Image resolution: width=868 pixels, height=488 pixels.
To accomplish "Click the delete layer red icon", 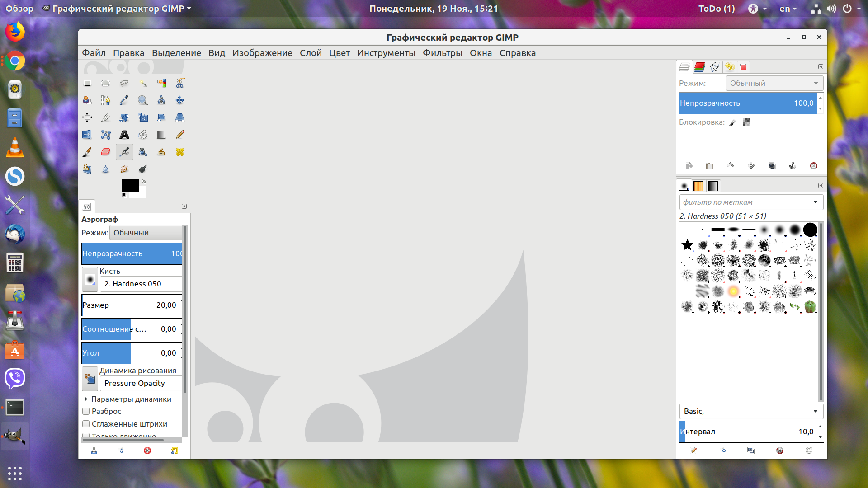I will click(814, 166).
